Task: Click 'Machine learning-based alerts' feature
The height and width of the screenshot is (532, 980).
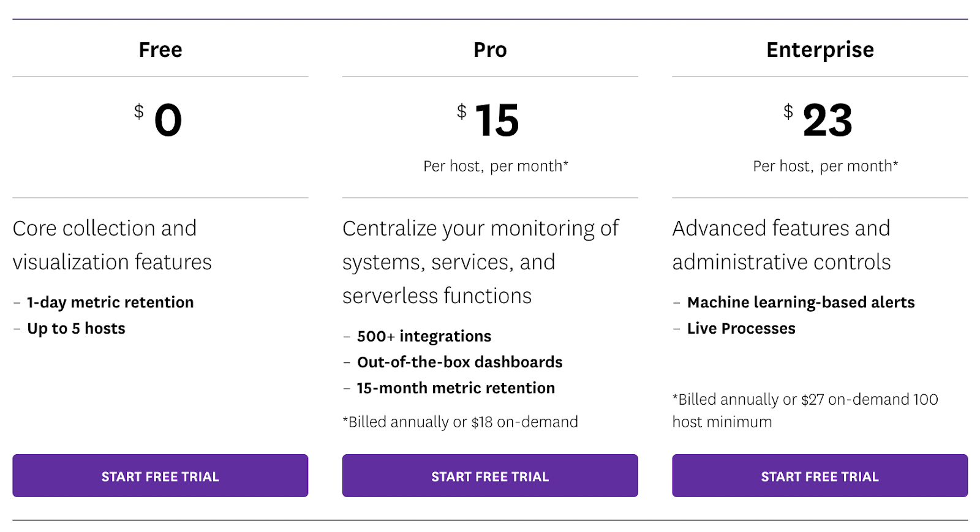Action: 801,302
